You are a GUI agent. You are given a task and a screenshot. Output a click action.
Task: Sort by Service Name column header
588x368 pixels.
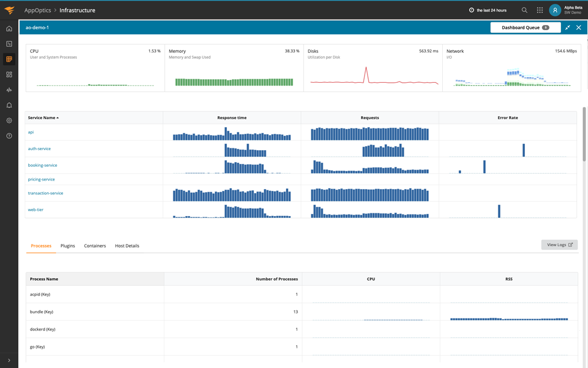point(43,117)
